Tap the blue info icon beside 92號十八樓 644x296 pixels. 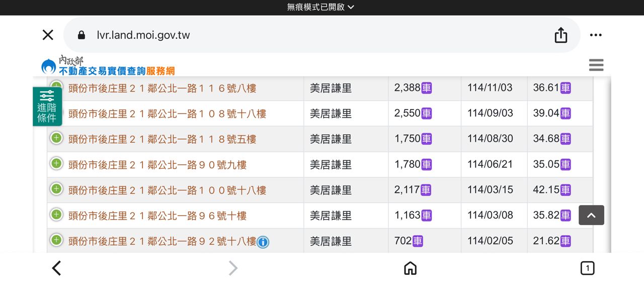coord(263,242)
